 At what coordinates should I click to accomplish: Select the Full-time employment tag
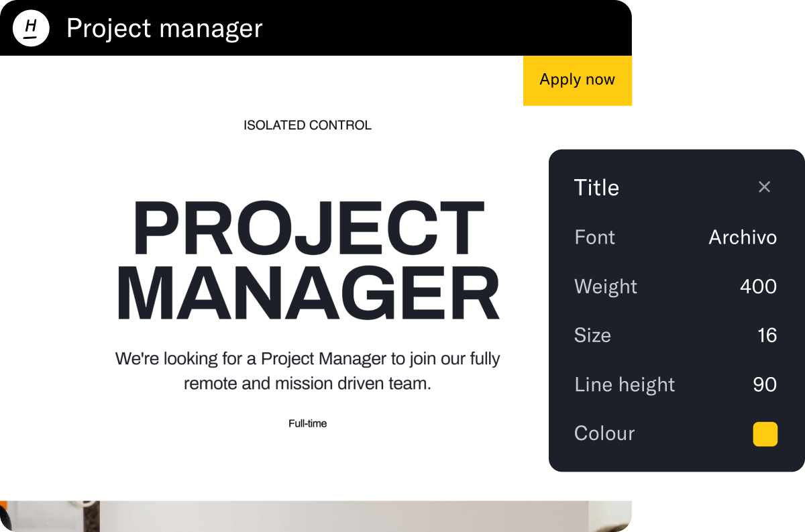click(307, 423)
